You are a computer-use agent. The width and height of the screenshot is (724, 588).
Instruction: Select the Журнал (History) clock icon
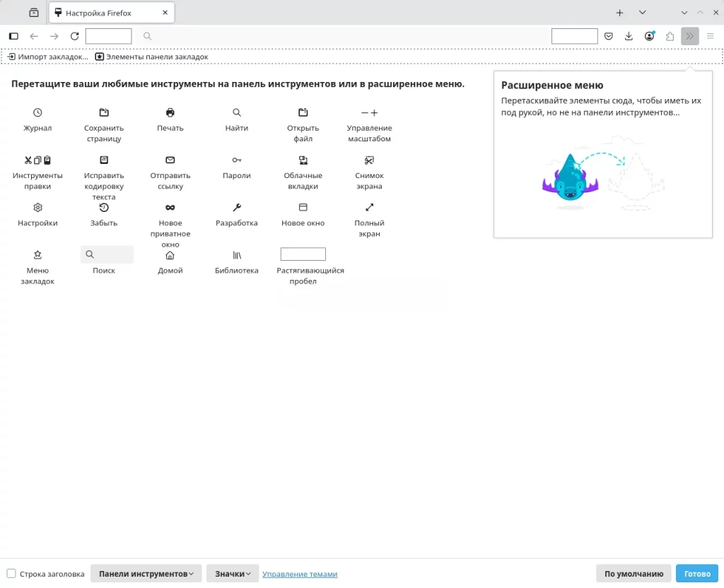coord(37,112)
